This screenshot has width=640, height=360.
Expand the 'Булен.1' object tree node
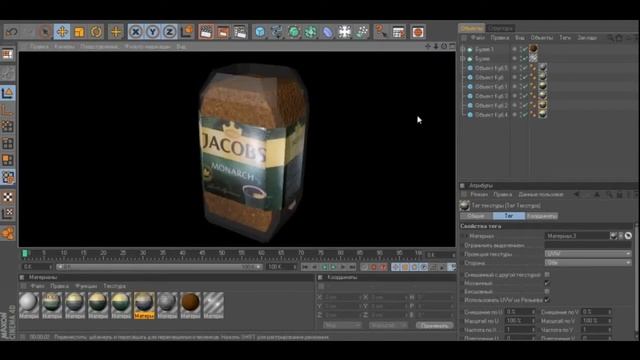click(463, 49)
